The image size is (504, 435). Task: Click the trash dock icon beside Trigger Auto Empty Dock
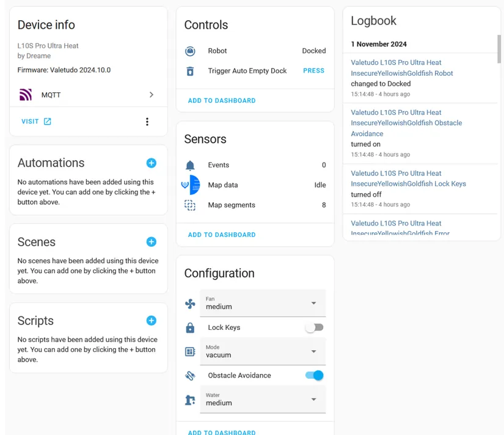pos(190,71)
